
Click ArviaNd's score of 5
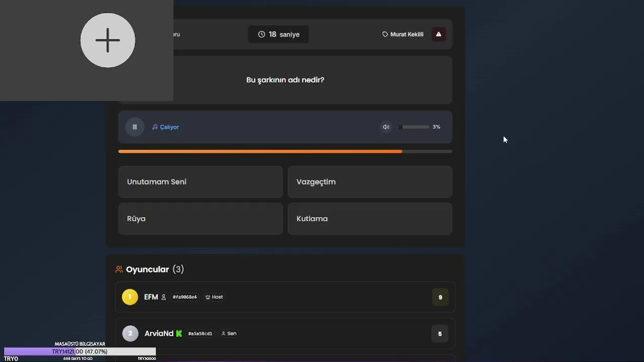pos(440,333)
